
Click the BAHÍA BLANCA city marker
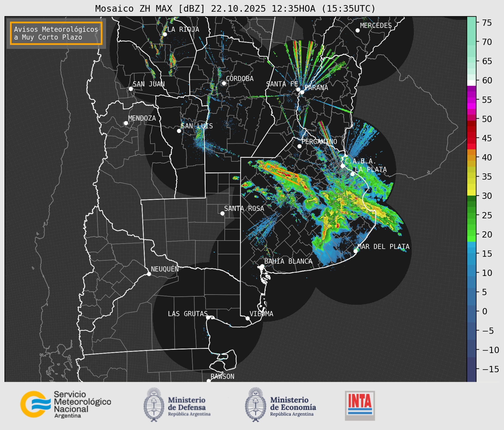[262, 266]
